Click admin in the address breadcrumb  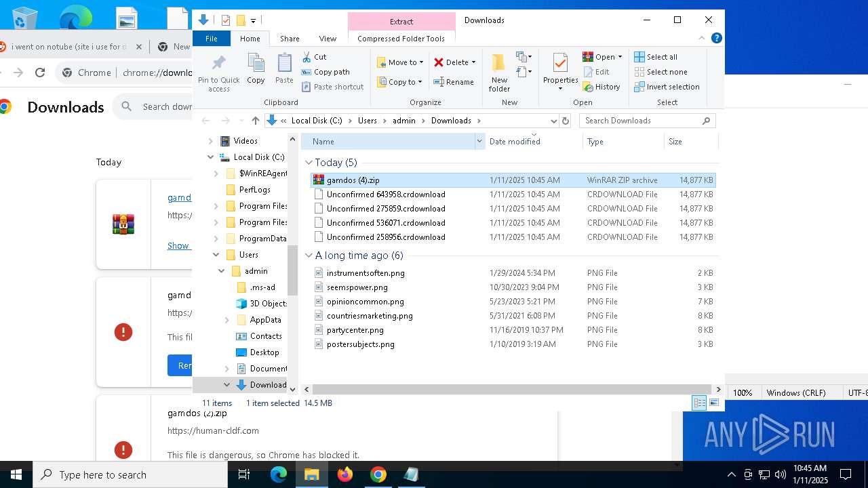(404, 121)
